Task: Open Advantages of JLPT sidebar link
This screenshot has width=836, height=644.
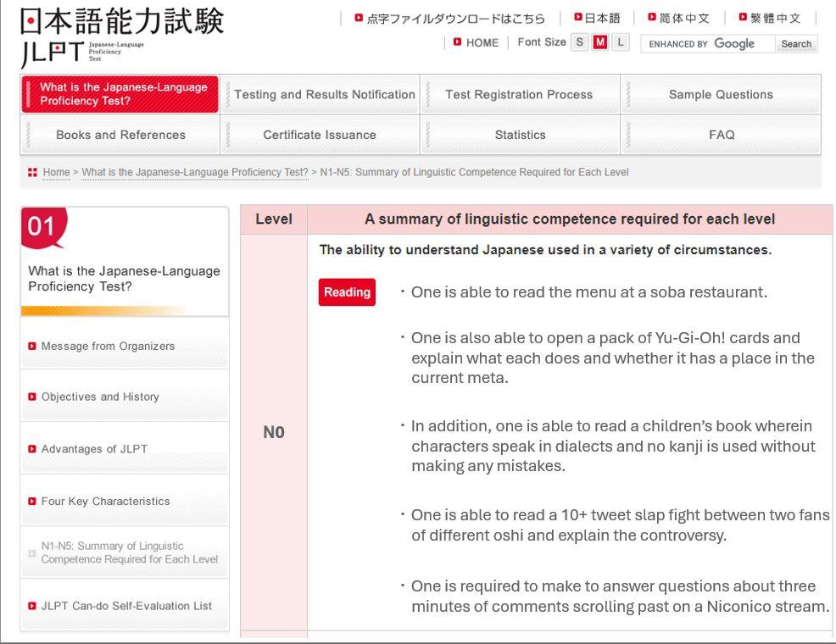Action: [x=94, y=449]
